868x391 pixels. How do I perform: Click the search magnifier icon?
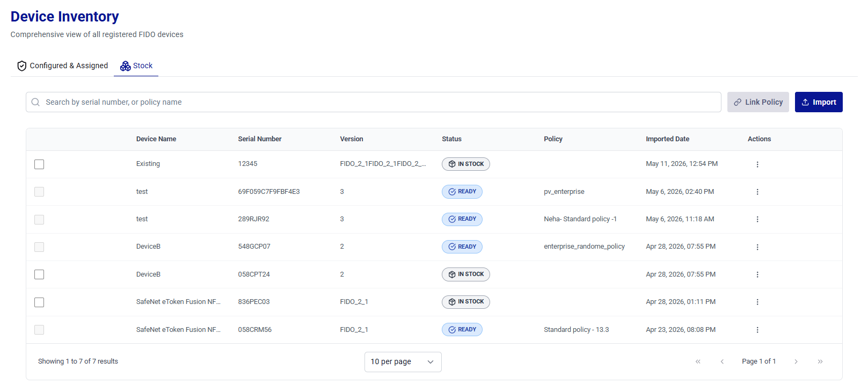35,102
